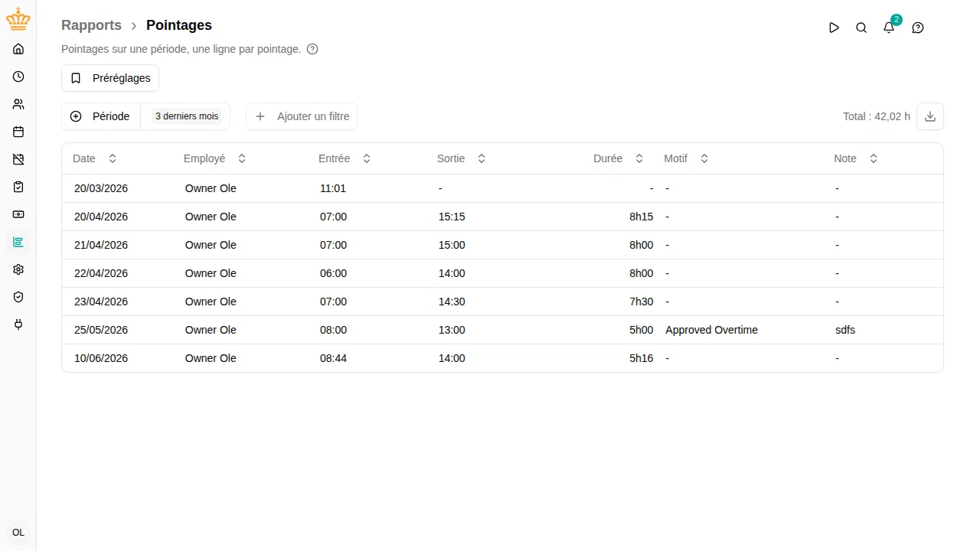Click the 'sdfs' note cell
The width and height of the screenshot is (980, 551).
[845, 330]
